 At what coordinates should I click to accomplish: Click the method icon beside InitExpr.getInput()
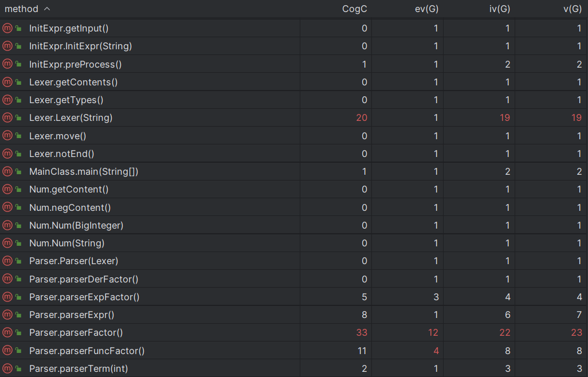click(7, 28)
